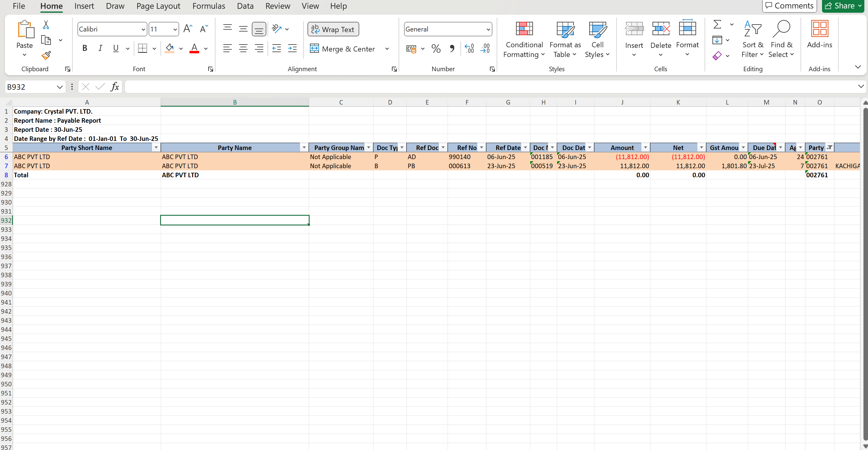Open the Party Name column filter
Viewport: 868px width, 450px height.
[x=304, y=147]
